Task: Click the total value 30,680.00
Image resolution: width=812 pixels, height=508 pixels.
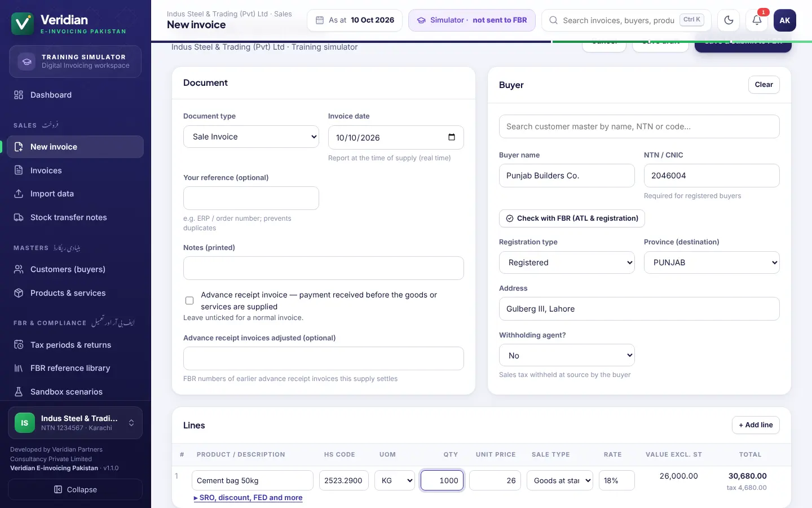Action: coord(747,476)
